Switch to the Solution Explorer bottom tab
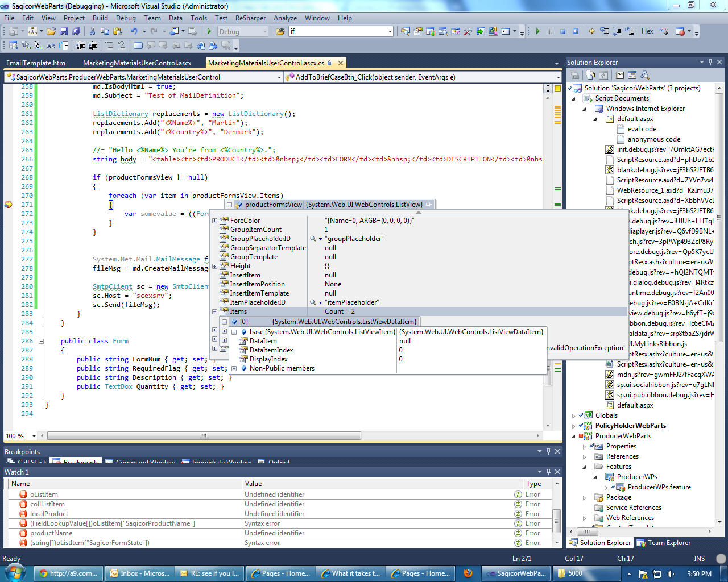Screen dimensions: 728x582 pos(599,543)
